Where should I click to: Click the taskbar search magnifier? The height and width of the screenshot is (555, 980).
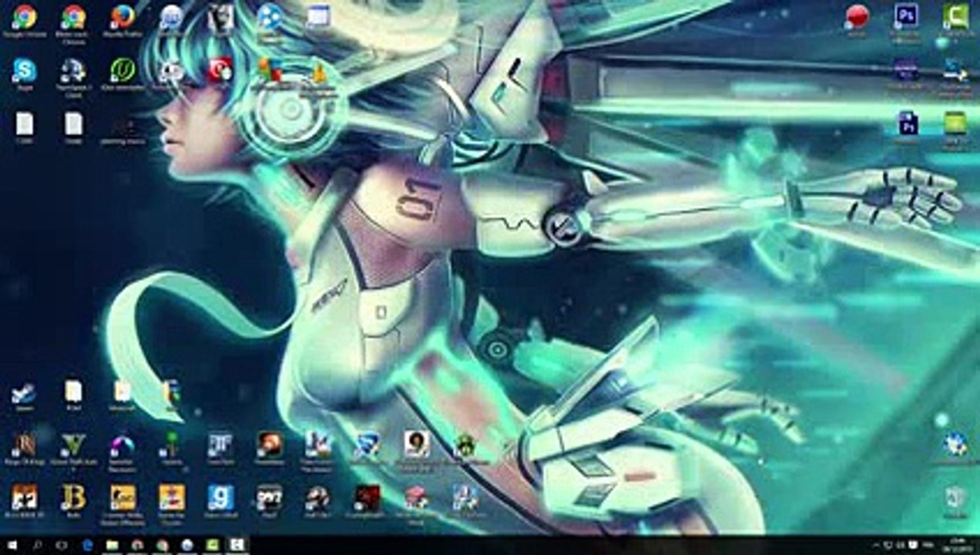pyautogui.click(x=37, y=546)
